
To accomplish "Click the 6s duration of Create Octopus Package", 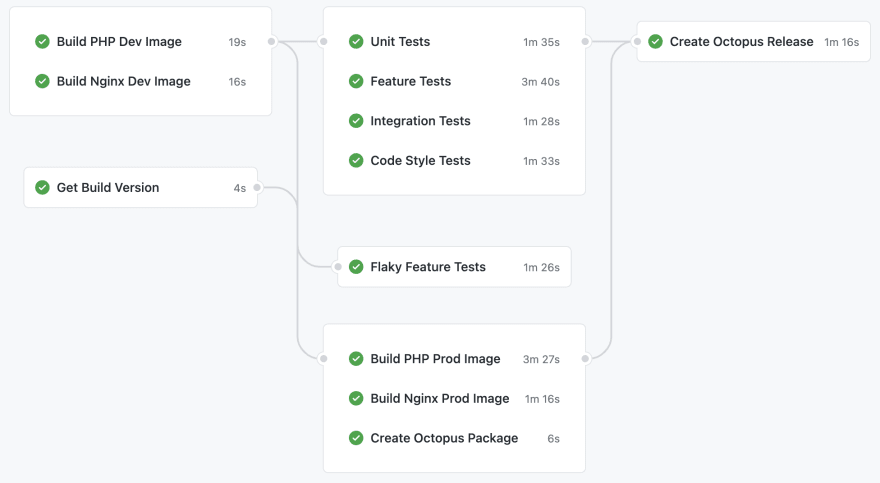I will (x=553, y=439).
